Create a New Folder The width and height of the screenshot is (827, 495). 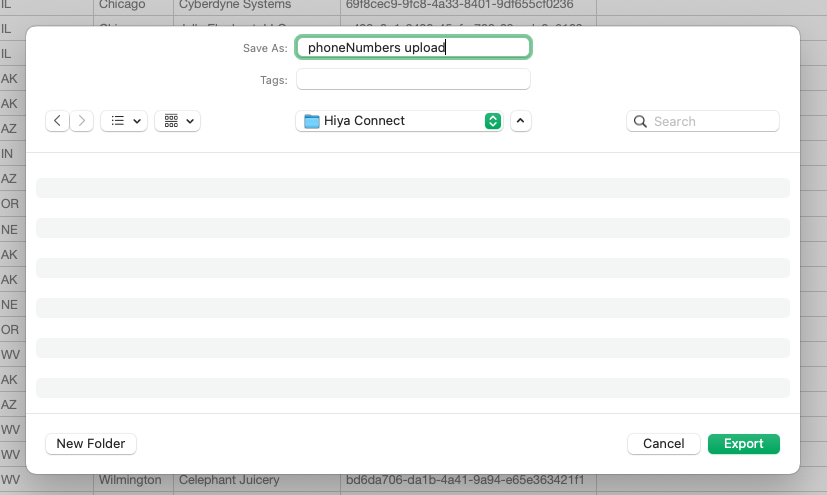[x=91, y=443]
